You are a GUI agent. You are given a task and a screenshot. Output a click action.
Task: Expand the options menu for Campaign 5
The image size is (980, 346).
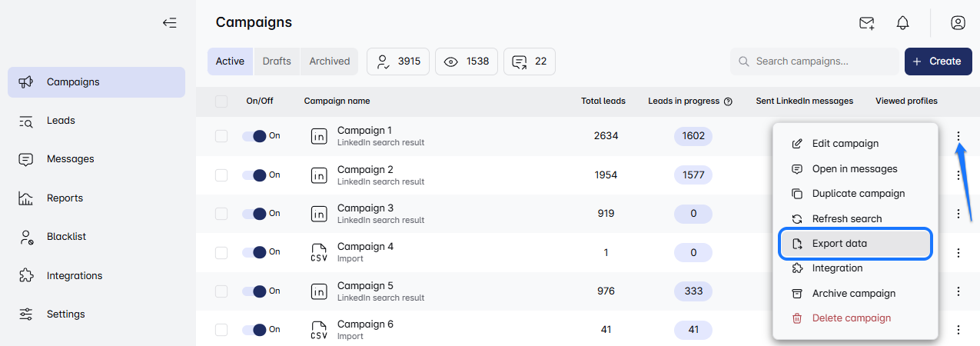(958, 291)
